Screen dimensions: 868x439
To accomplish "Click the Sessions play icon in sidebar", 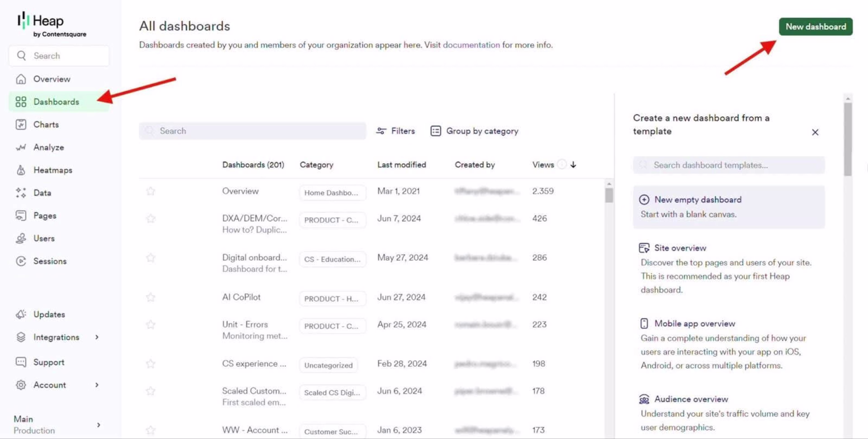I will pos(21,261).
